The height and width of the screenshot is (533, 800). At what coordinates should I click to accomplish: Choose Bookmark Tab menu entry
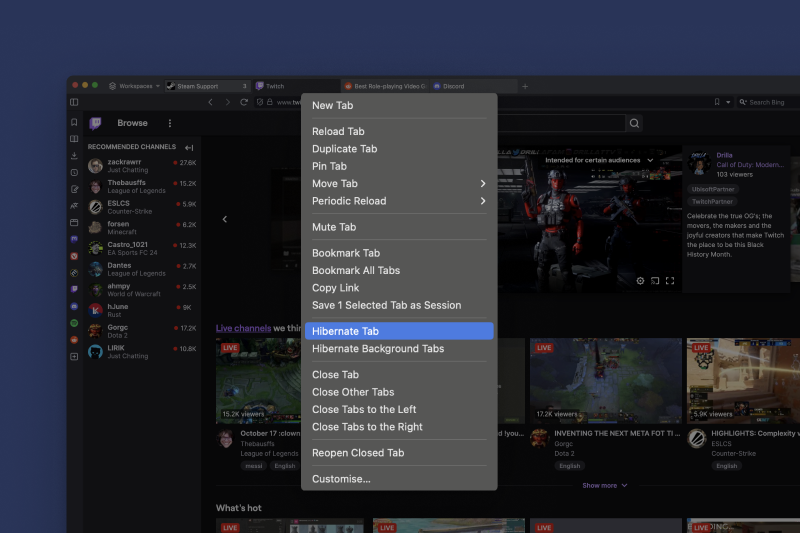tap(399, 253)
